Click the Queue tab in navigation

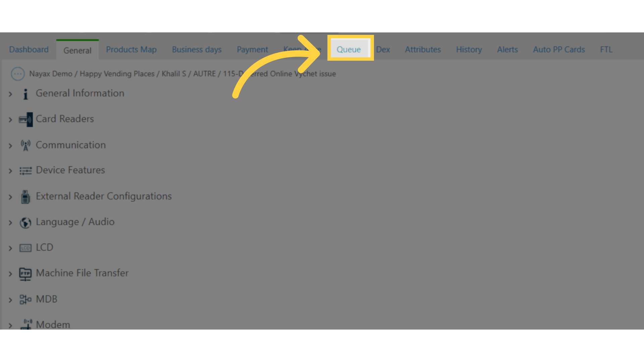(x=348, y=50)
